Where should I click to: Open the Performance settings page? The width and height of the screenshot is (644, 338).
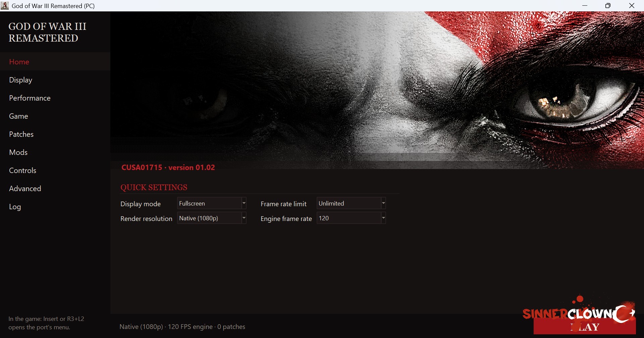(55, 98)
